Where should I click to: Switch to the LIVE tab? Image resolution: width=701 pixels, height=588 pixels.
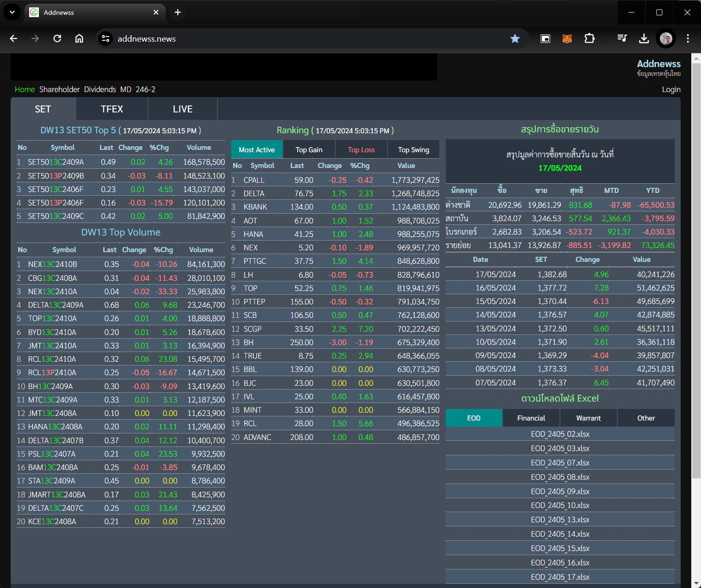point(183,109)
